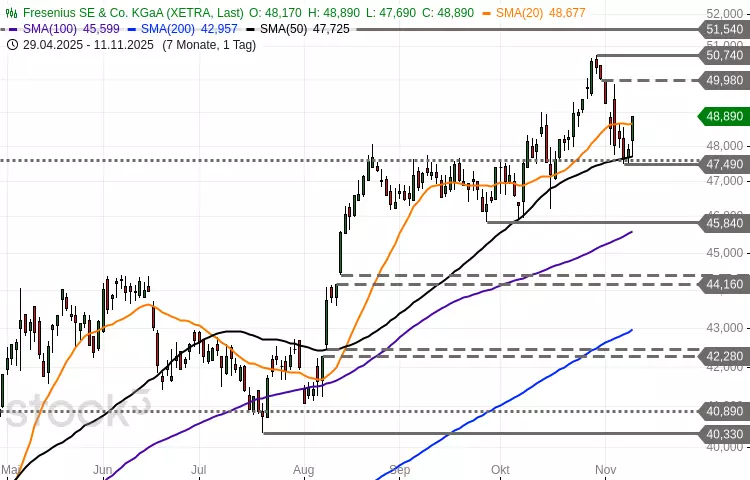Select the green 48,890 current price tag
Viewport: 750px width, 480px height.
pos(723,116)
